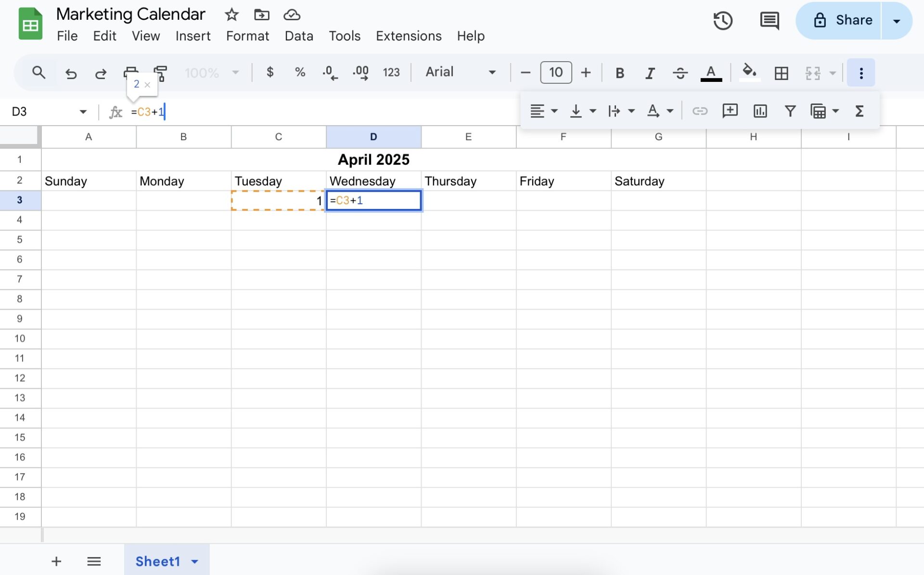
Task: Click the borders grid icon
Action: point(781,73)
